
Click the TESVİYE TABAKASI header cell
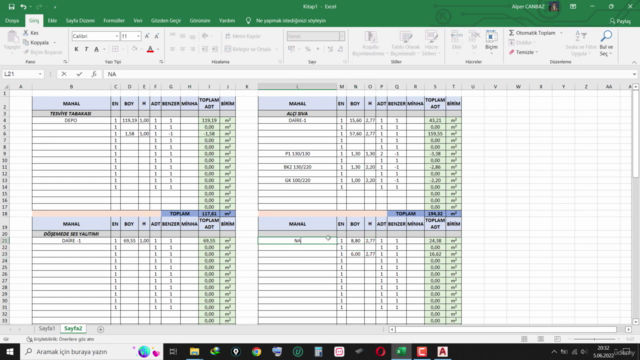click(71, 113)
